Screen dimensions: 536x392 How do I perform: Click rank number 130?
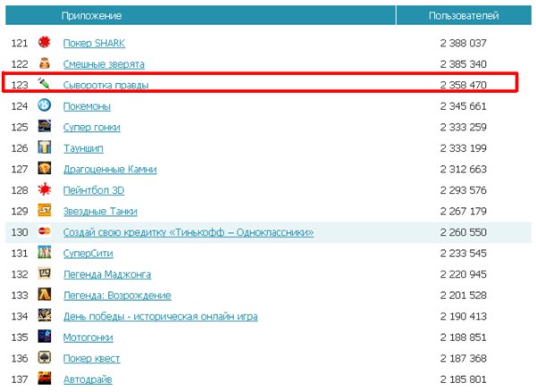20,232
